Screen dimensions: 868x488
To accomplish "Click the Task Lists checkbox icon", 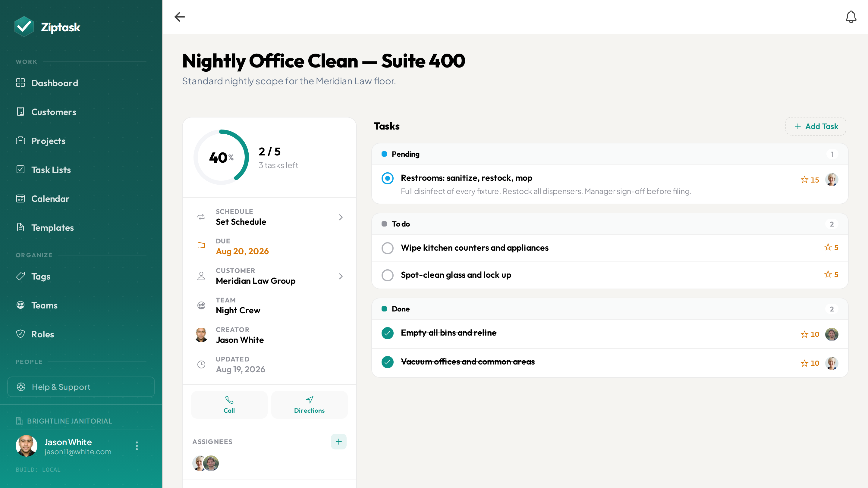I will tap(20, 169).
